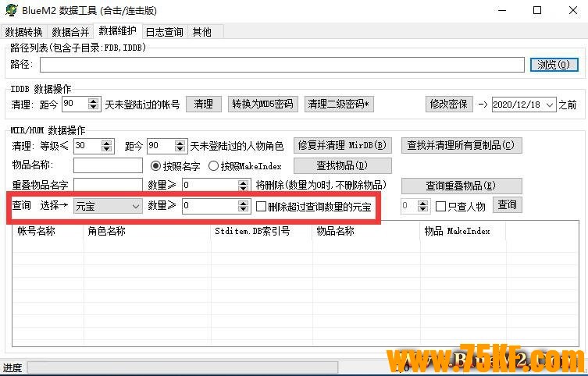Click the 等级 level spinner stepper
The height and width of the screenshot is (376, 588).
107,146
